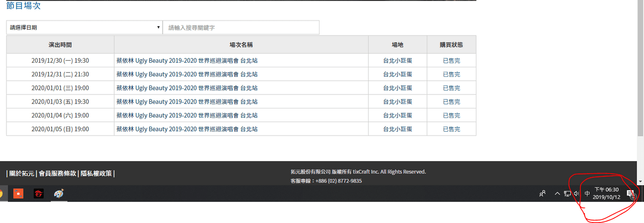Open the network status tray icon
Image resolution: width=644 pixels, height=223 pixels.
coord(567,193)
